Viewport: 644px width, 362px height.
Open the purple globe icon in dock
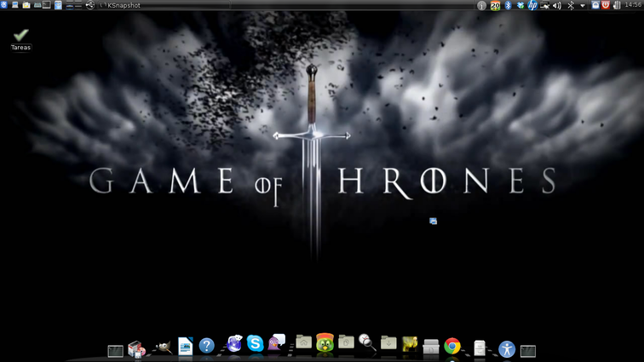pyautogui.click(x=234, y=343)
